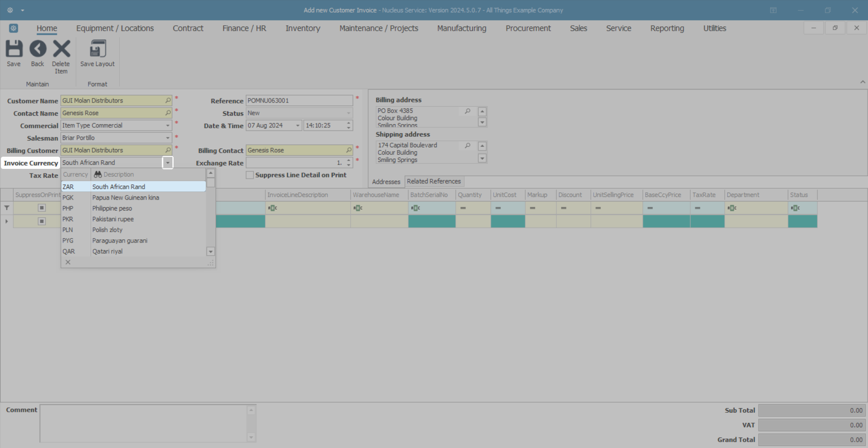Click the Reference input field
Screen dimensions: 868x448
(299, 100)
